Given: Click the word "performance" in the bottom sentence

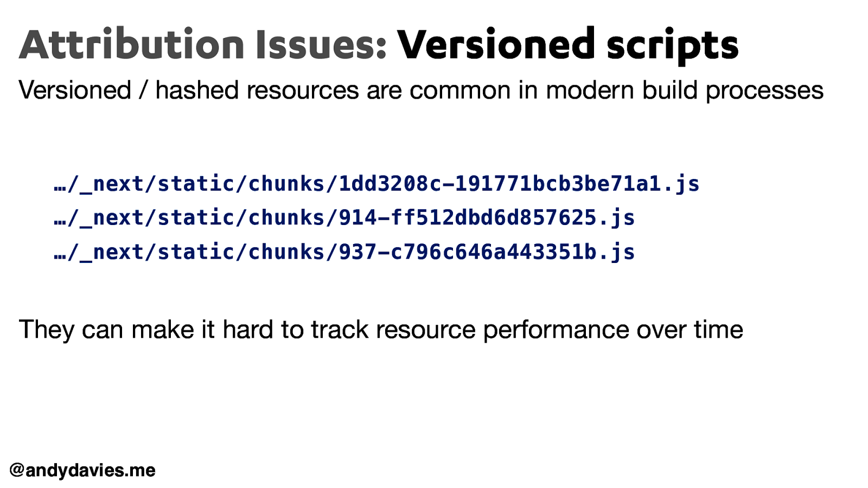Looking at the screenshot, I should [556, 330].
